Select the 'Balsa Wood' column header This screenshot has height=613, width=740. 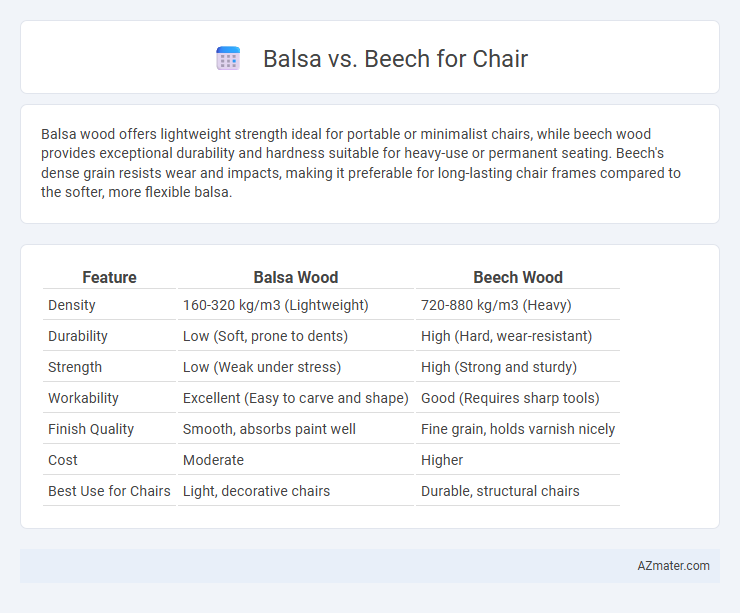click(x=296, y=277)
